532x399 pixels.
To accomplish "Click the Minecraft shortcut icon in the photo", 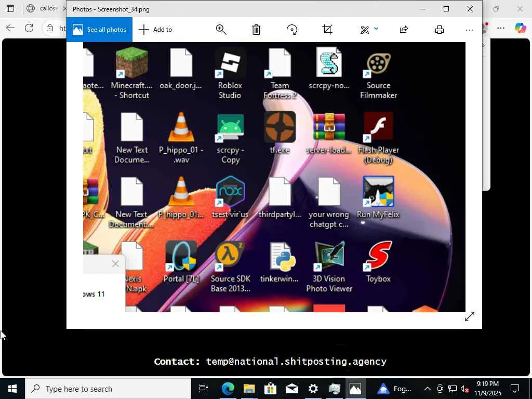I will pyautogui.click(x=132, y=63).
